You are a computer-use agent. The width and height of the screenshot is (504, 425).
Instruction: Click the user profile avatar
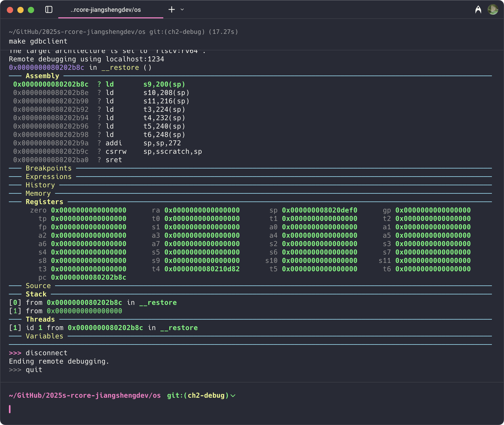tap(493, 10)
